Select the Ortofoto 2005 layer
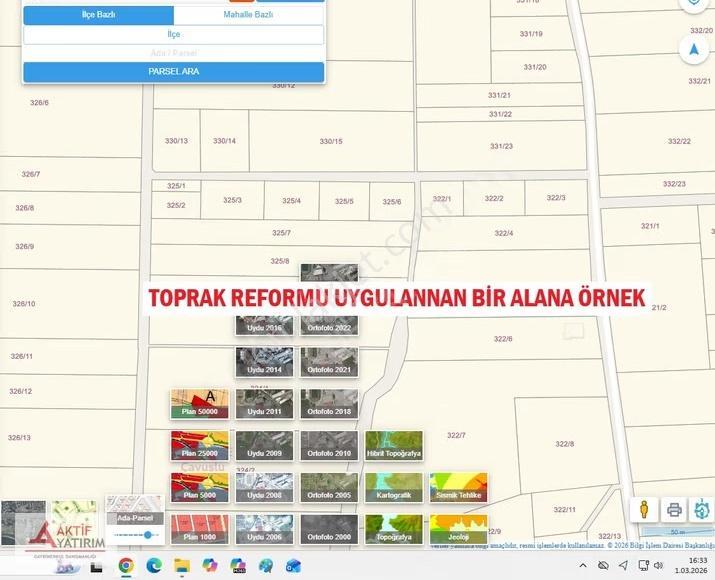Viewport: 715px width, 580px height. click(x=329, y=488)
